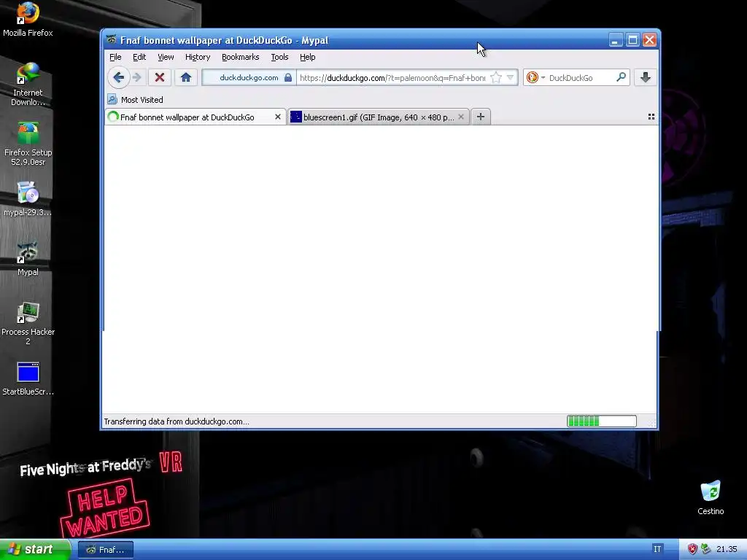Select the Mozilla Firefox desktop icon

[x=28, y=20]
